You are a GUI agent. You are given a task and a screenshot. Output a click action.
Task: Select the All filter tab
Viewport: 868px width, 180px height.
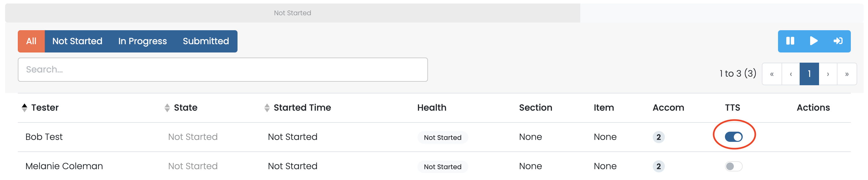(31, 41)
